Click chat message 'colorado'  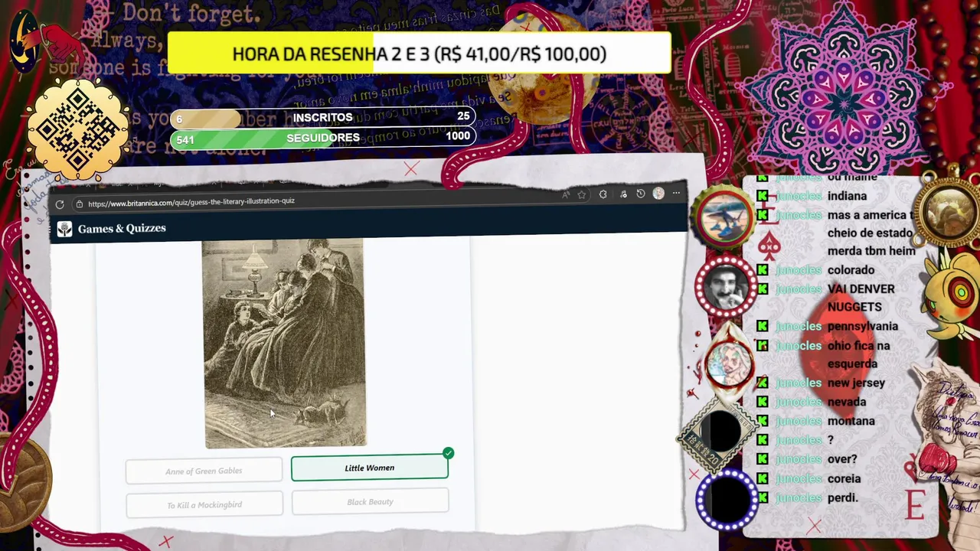click(x=851, y=269)
